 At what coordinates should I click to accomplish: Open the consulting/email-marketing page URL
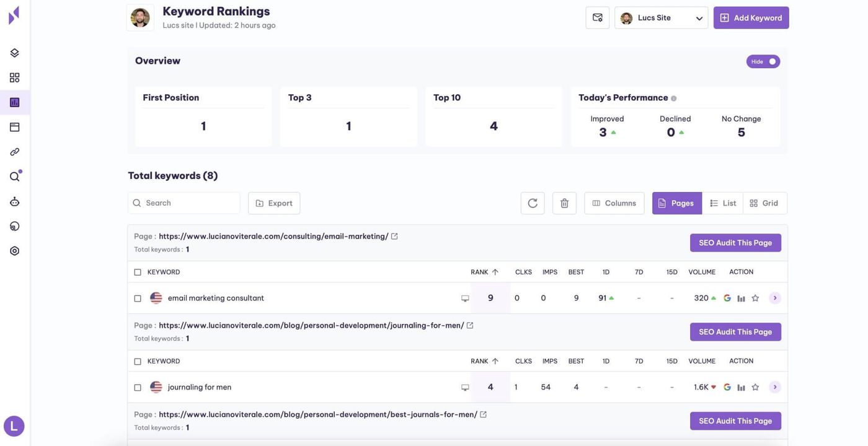click(273, 237)
